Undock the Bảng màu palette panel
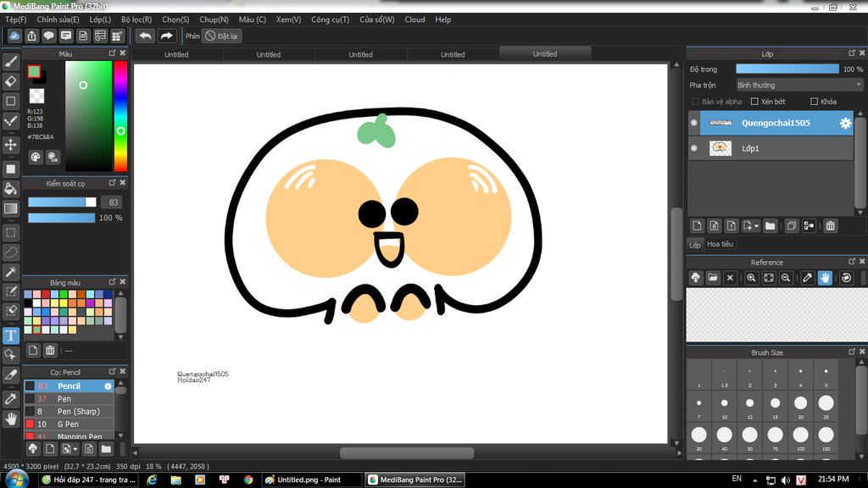Viewport: 868px width, 488px height. coord(113,282)
